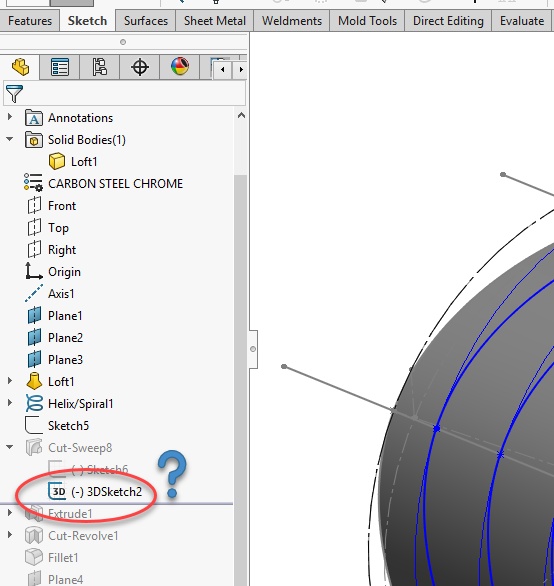Switch to the Weldments tab
Viewport: 554px width, 586px height.
click(292, 21)
